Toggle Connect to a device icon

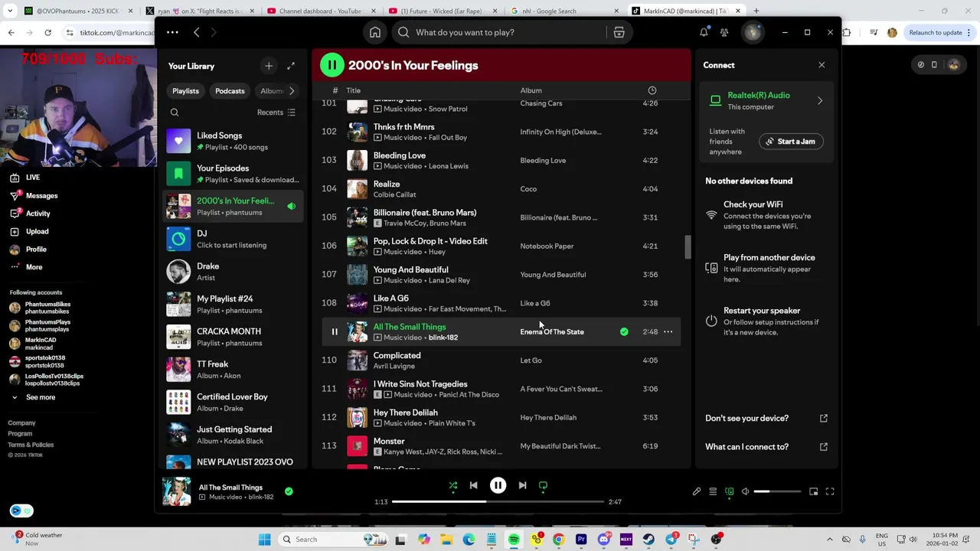tap(729, 491)
